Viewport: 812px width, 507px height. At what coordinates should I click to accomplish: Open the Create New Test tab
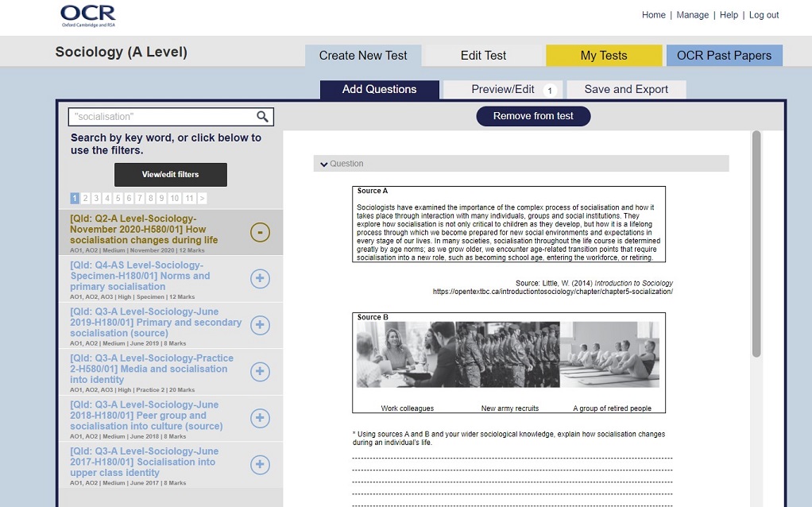(x=363, y=56)
